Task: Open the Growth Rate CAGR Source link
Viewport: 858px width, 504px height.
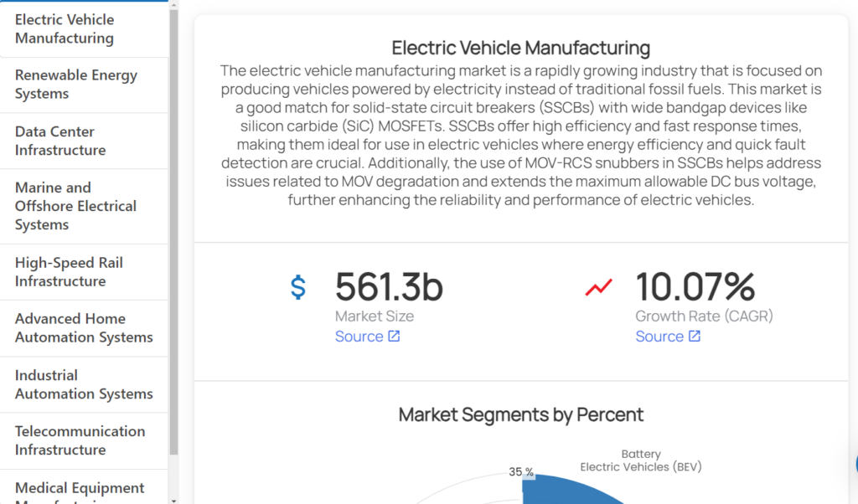Action: (x=659, y=337)
